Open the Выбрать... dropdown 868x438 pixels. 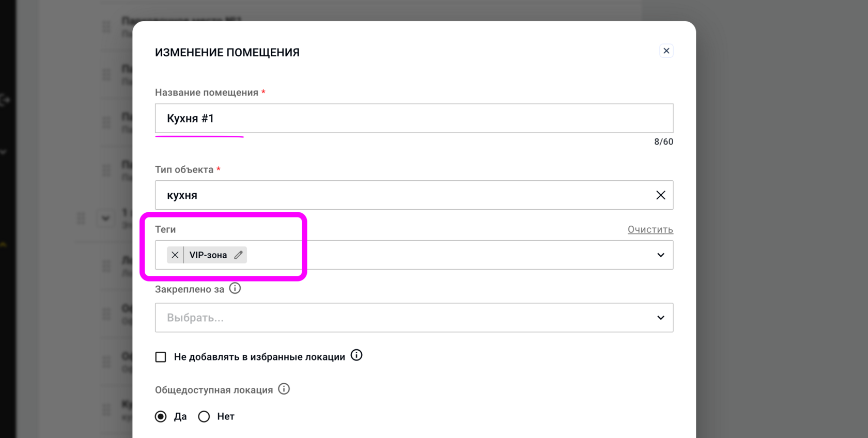(x=413, y=318)
